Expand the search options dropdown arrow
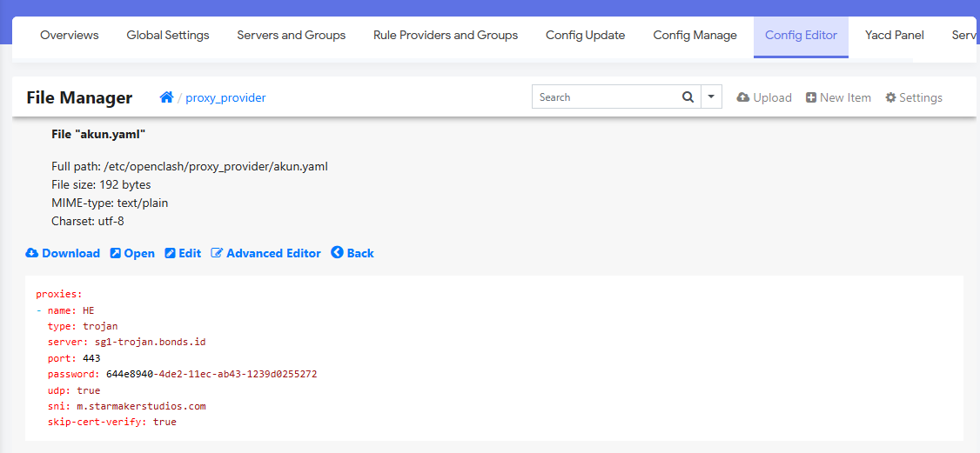The image size is (980, 453). tap(711, 97)
